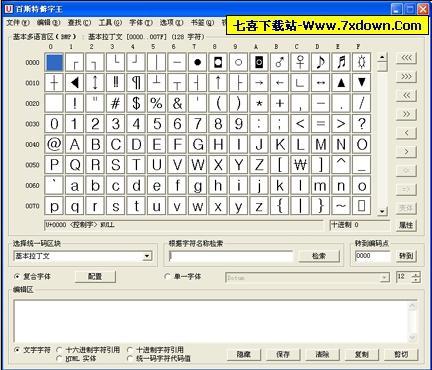
Task: Click the character name search input field
Action: point(231,256)
